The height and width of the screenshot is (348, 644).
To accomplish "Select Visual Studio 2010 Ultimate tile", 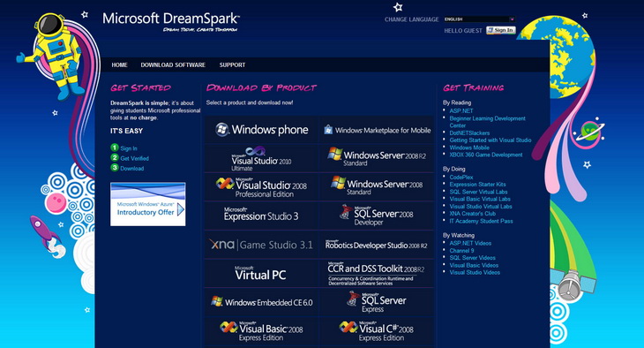I will click(x=262, y=158).
